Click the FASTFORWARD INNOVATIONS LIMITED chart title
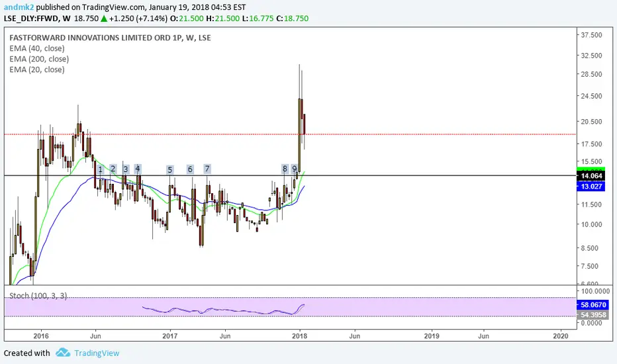 (x=110, y=38)
